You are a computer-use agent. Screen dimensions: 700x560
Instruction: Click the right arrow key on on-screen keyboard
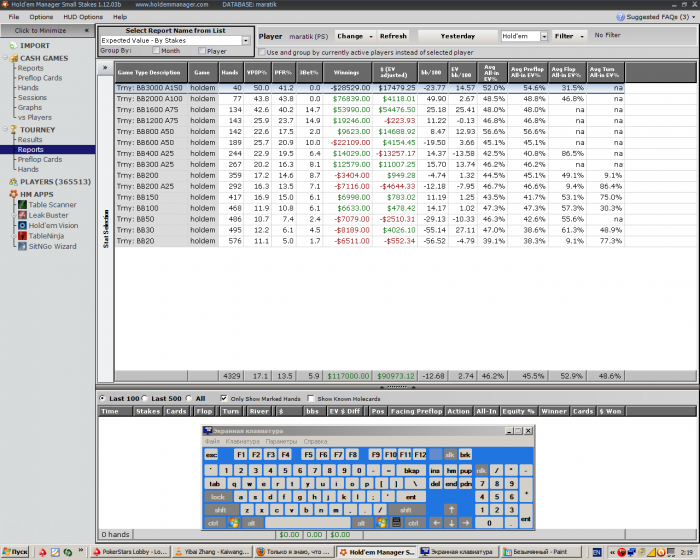point(466,522)
